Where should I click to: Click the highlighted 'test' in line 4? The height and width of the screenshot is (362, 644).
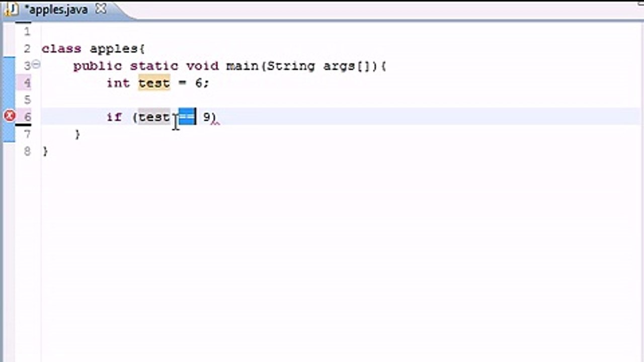point(154,83)
